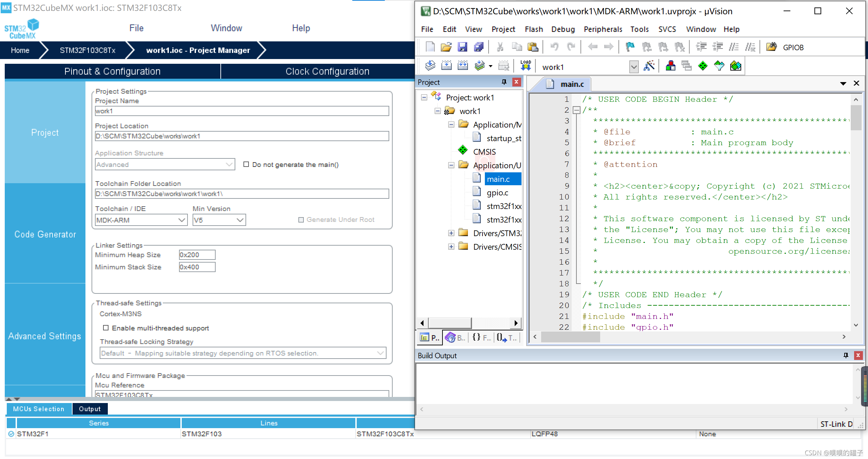Check 'Do not generate the main()' box
The height and width of the screenshot is (459, 868).
pyautogui.click(x=246, y=165)
